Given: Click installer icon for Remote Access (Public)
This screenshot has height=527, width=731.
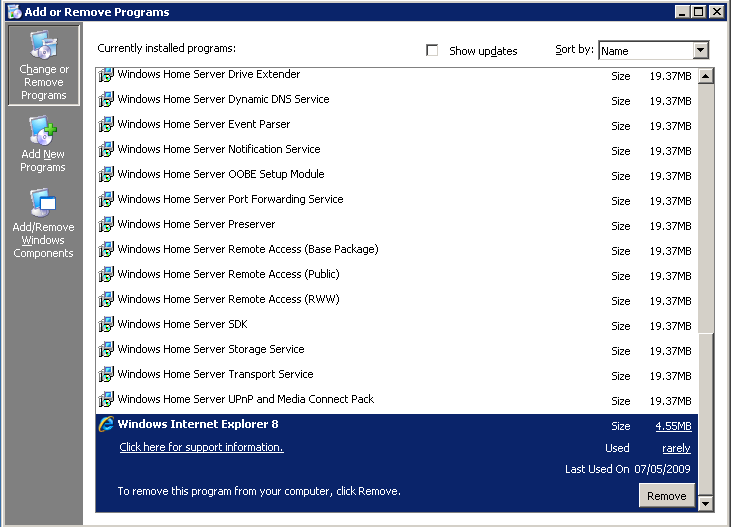Looking at the screenshot, I should coord(106,274).
